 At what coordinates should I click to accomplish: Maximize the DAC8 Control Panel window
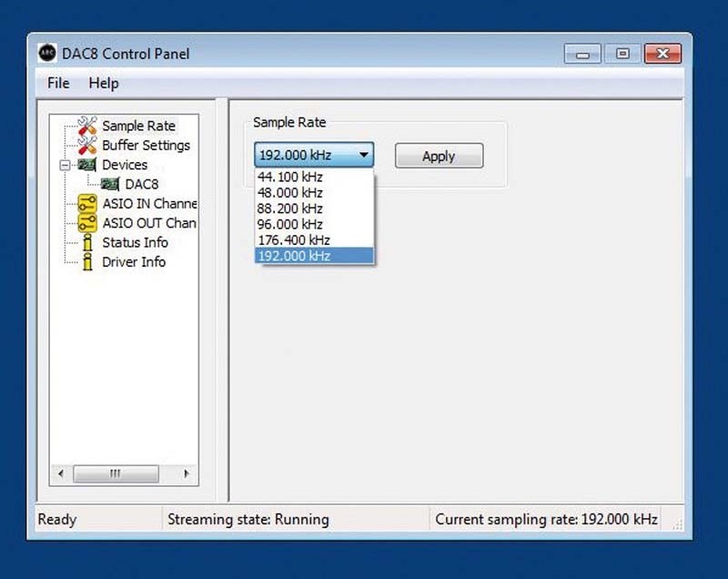coord(622,54)
